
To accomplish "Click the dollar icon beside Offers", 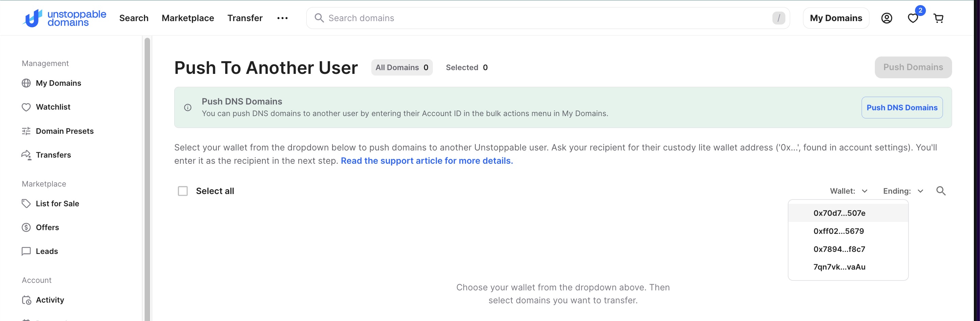I will click(x=26, y=228).
